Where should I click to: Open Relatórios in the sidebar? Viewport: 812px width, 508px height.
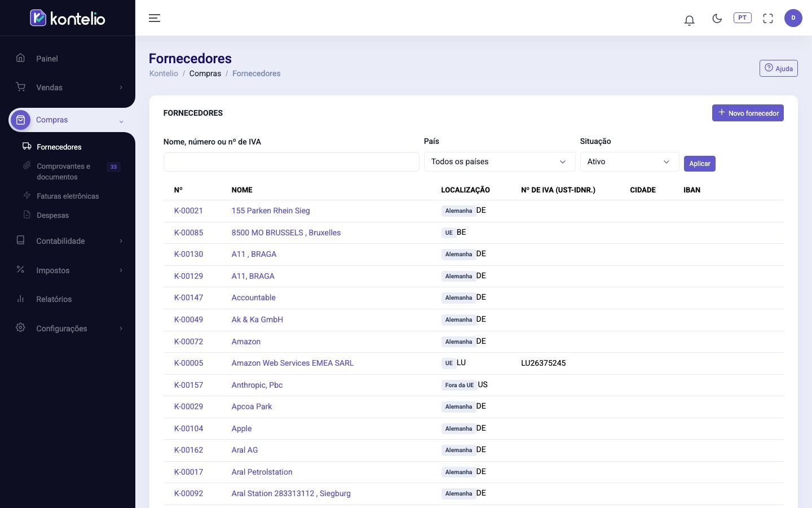(x=54, y=299)
